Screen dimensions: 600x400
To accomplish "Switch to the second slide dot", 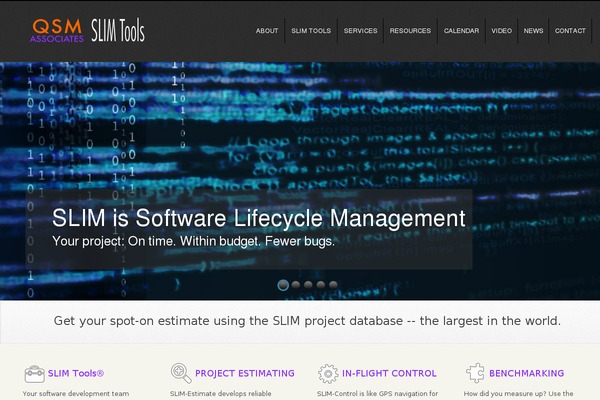I will tap(296, 284).
